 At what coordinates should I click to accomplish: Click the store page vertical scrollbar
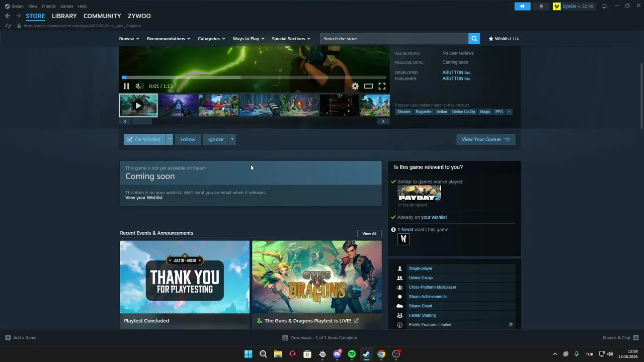(x=641, y=96)
